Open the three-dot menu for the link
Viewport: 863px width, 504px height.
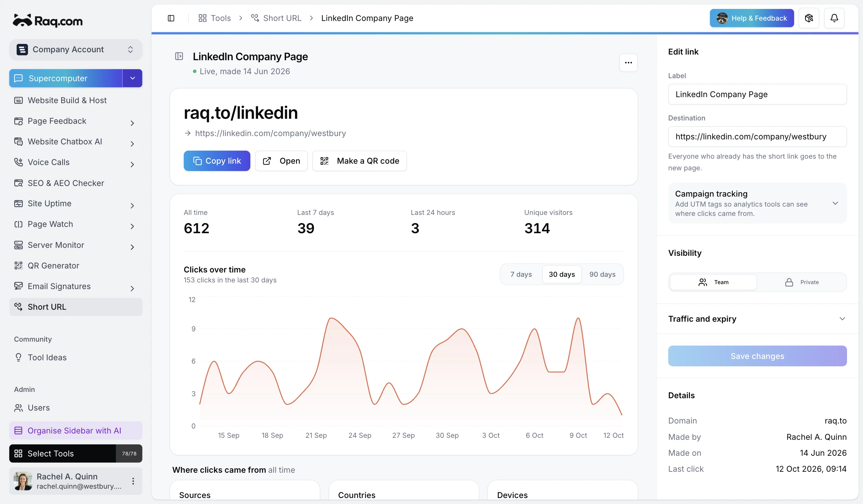628,63
